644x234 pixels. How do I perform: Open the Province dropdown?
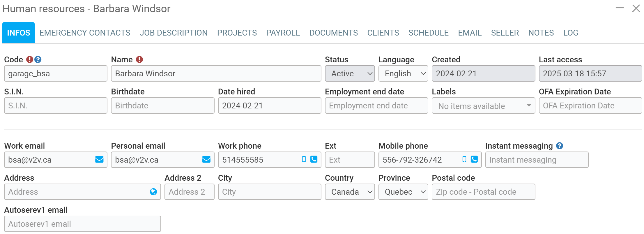pos(403,192)
